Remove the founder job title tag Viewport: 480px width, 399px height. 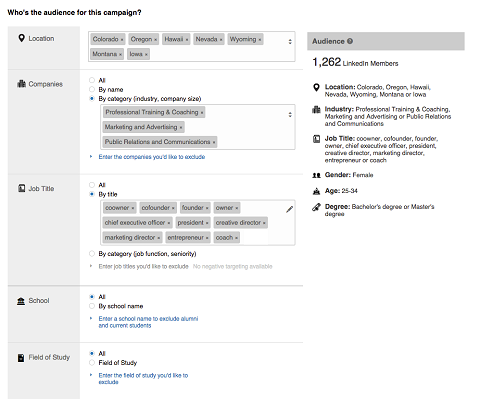tap(207, 208)
